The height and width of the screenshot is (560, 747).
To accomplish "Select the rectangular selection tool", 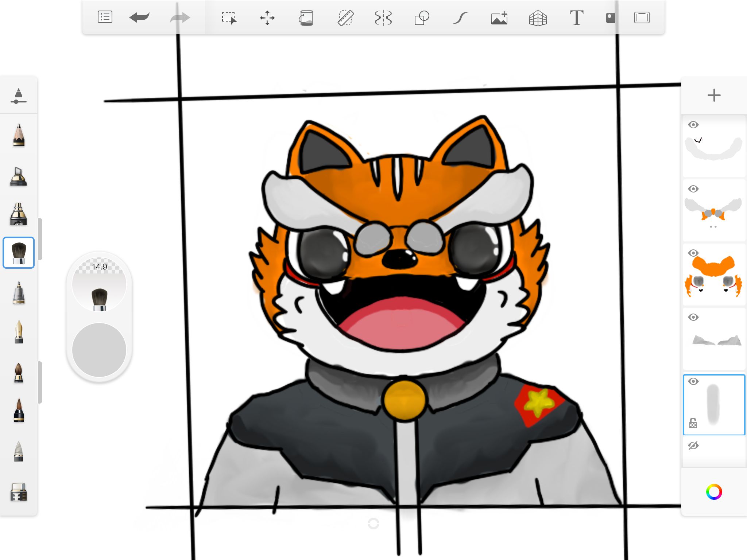I will pos(229,17).
